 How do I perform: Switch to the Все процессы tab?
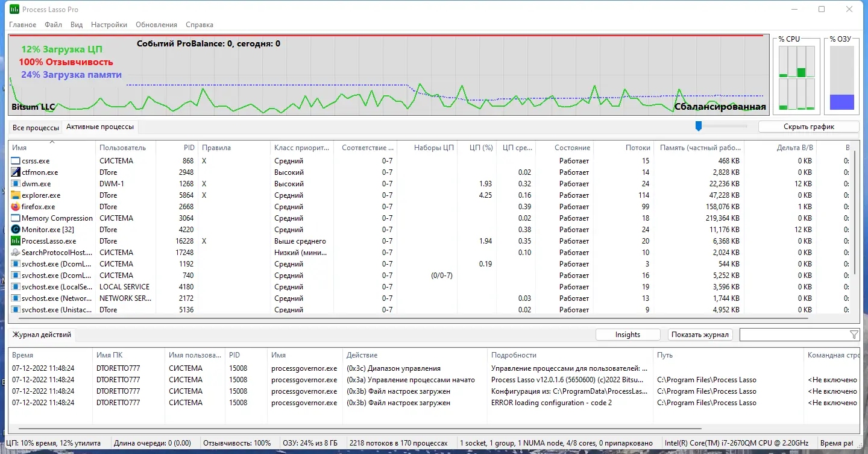click(x=36, y=127)
